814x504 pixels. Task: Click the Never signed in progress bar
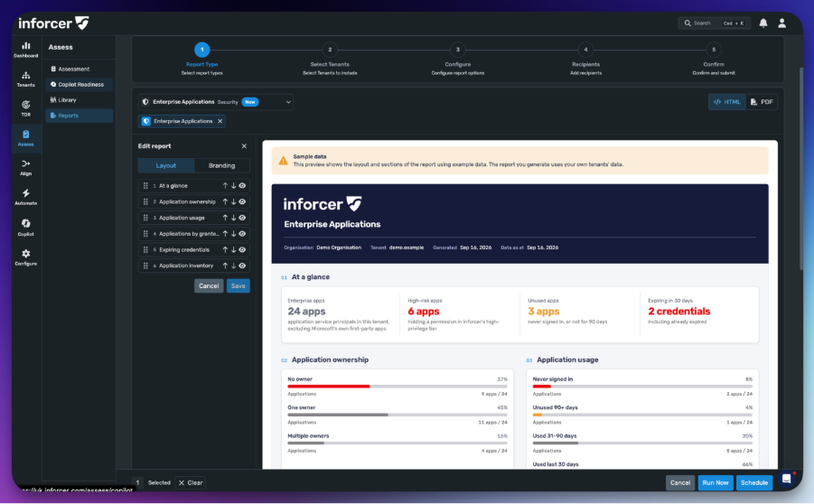click(642, 387)
